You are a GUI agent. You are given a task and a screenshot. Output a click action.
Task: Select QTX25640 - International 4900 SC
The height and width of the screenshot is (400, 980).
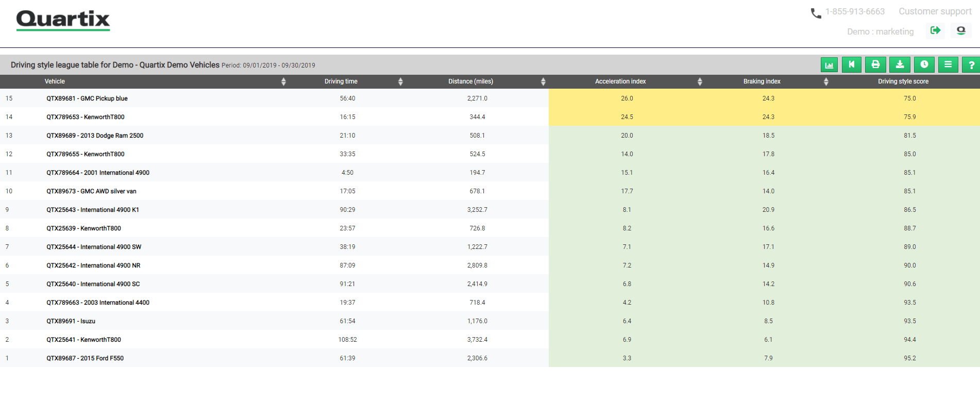pos(93,284)
